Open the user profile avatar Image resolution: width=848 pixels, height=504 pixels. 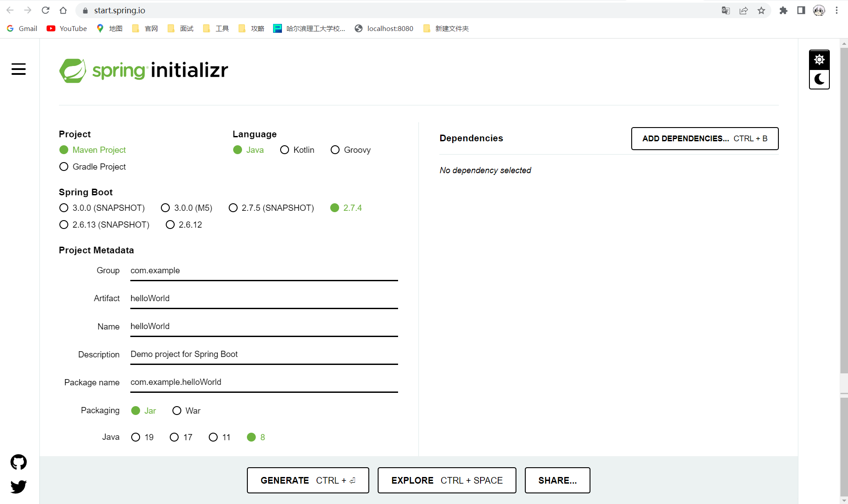[819, 10]
